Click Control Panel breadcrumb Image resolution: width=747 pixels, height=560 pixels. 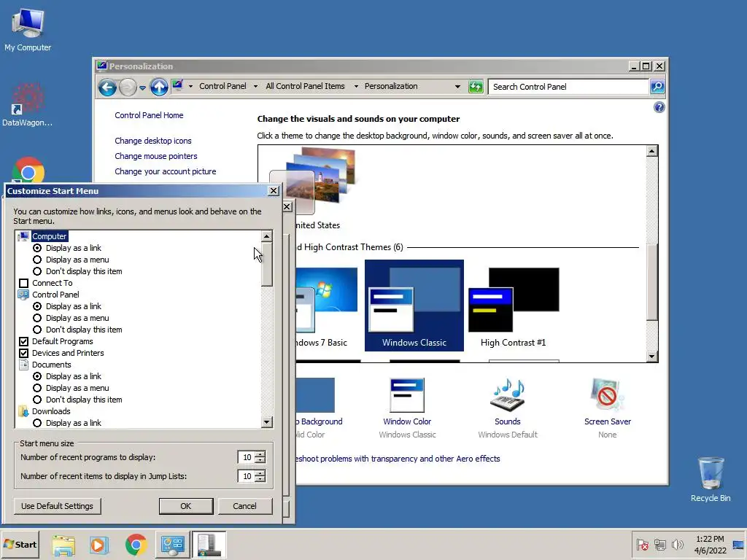point(222,86)
